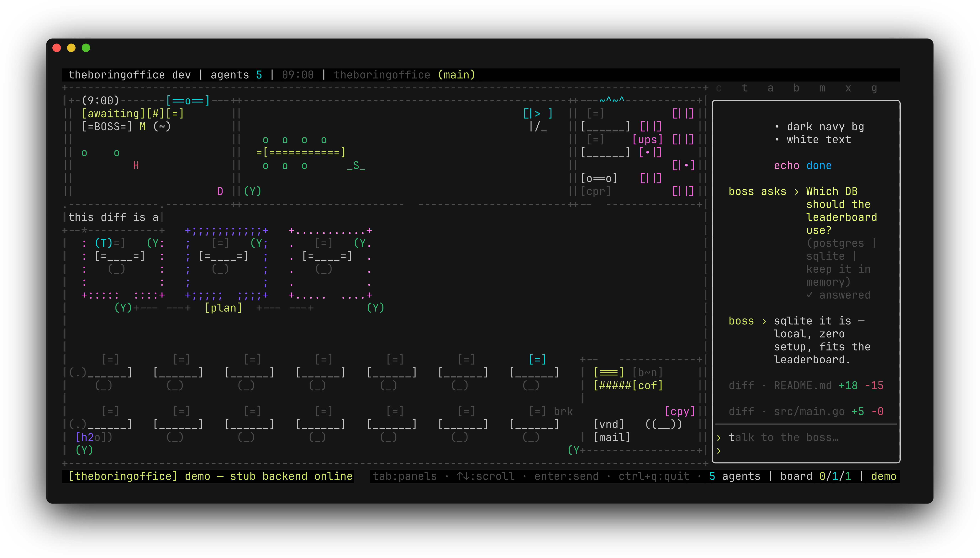This screenshot has height=558, width=980.
Task: Click the 'ctrl+q:quit' hint
Action: (x=654, y=476)
